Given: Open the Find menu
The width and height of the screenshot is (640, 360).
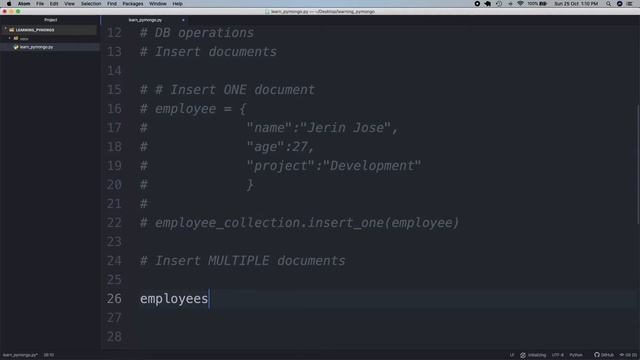Looking at the screenshot, I should 112,4.
